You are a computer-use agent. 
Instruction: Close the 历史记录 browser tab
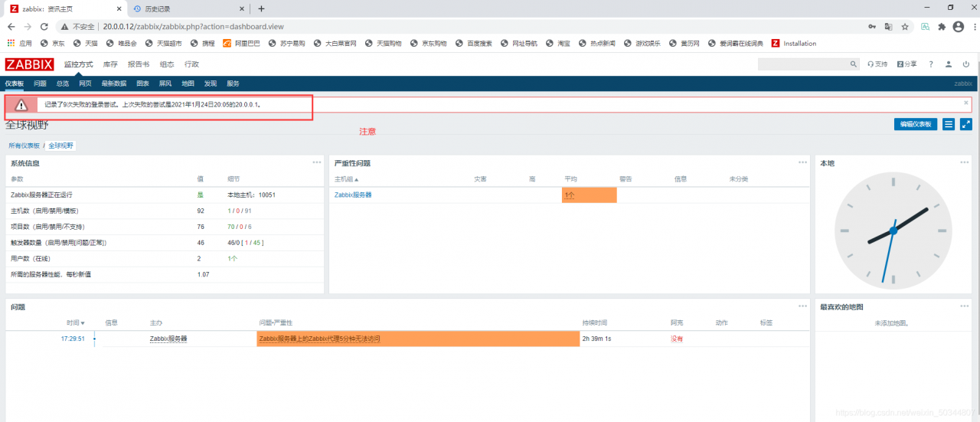[x=242, y=8]
